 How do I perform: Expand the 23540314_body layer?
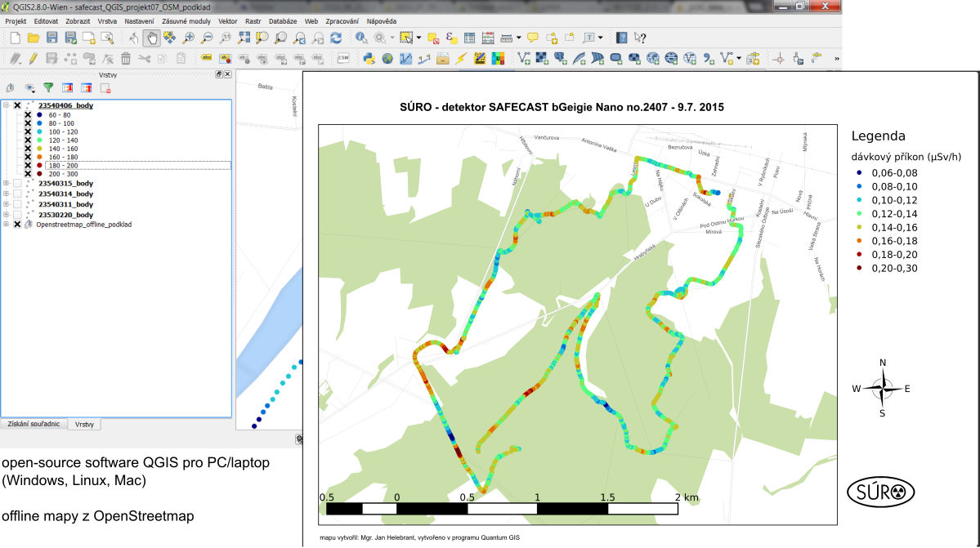(7, 194)
